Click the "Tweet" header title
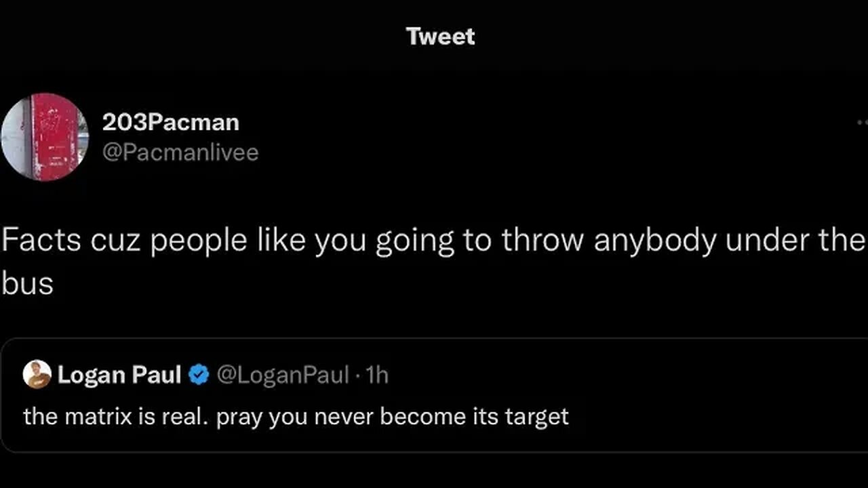 (440, 37)
